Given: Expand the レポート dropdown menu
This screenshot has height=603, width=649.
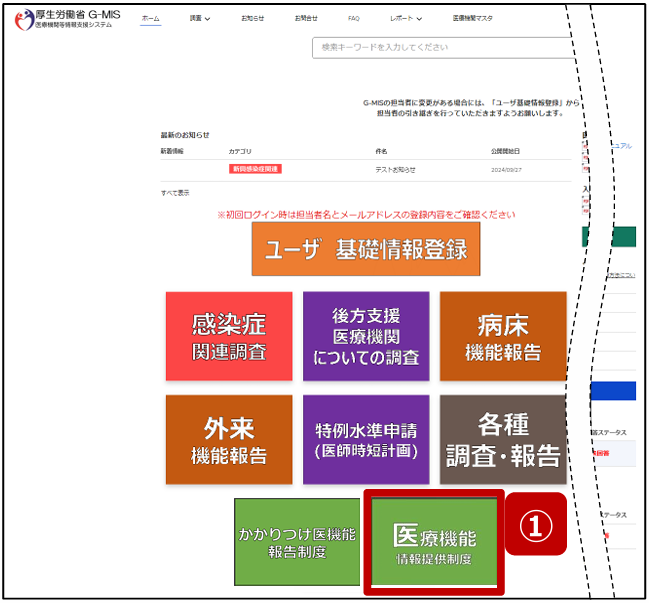Looking at the screenshot, I should click(x=405, y=18).
